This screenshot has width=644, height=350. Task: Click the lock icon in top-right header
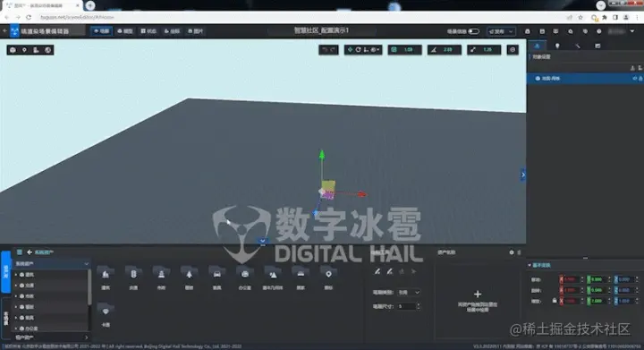(528, 31)
